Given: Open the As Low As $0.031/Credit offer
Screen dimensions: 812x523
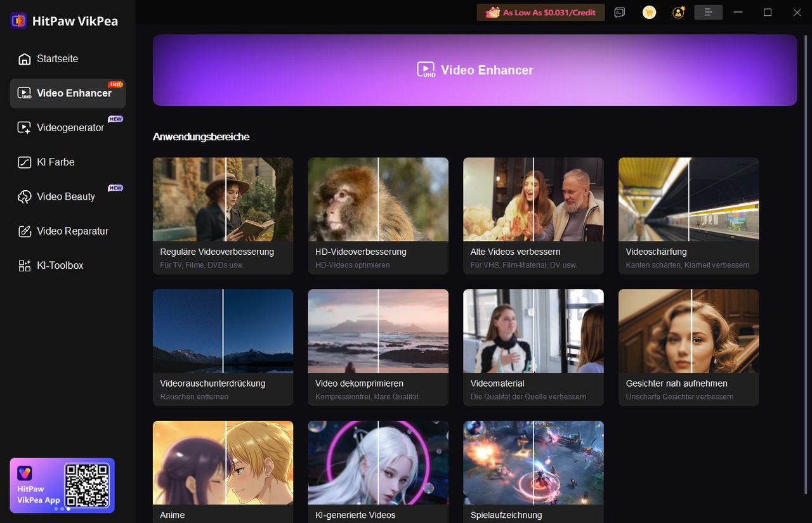Looking at the screenshot, I should click(540, 12).
